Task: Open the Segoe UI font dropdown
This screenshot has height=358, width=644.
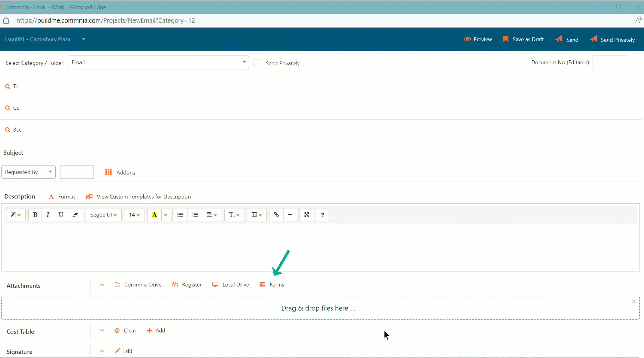Action: tap(103, 215)
